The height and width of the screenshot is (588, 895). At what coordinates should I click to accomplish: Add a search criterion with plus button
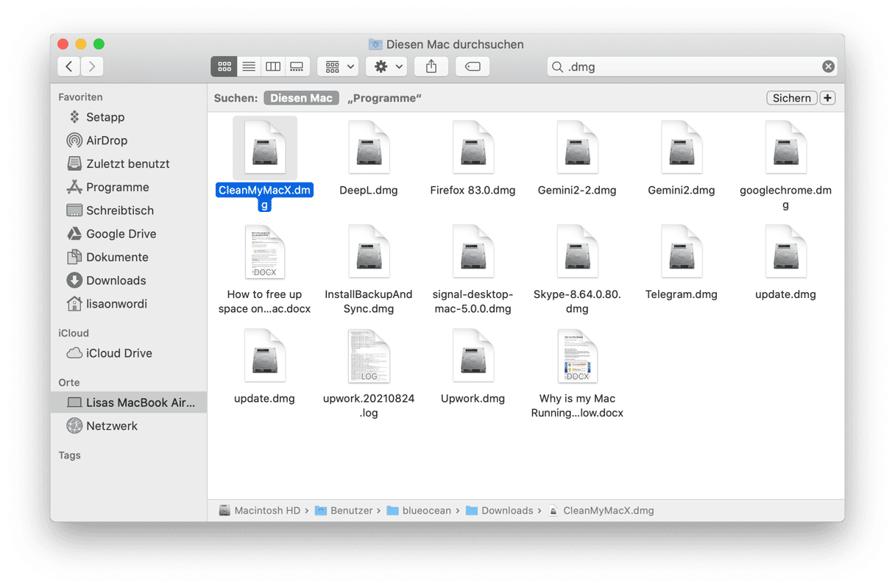(828, 98)
